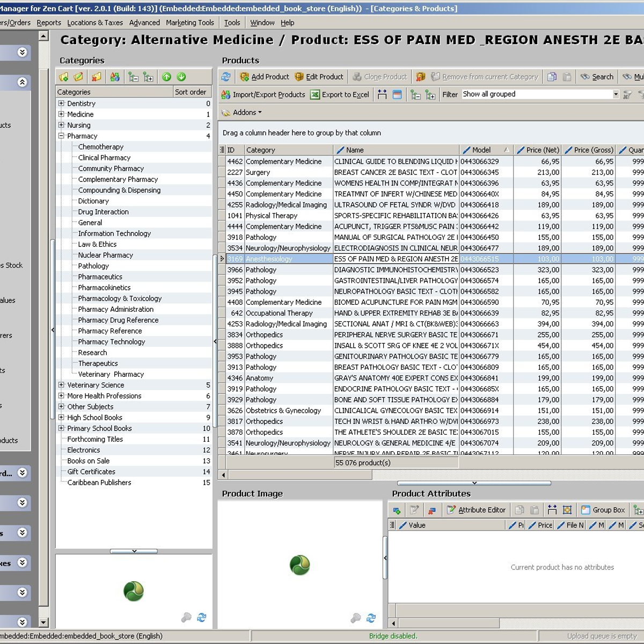Expand the Dentistry category
The width and height of the screenshot is (644, 644).
pyautogui.click(x=61, y=103)
